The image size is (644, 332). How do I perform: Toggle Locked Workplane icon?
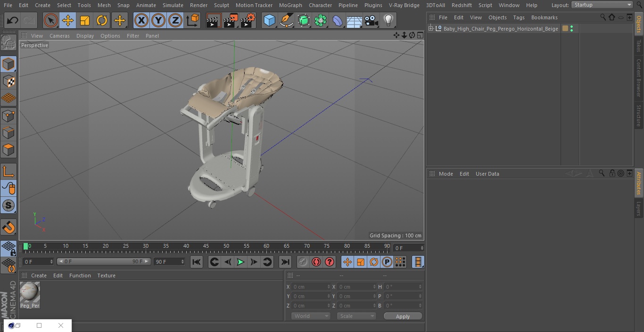(x=8, y=249)
